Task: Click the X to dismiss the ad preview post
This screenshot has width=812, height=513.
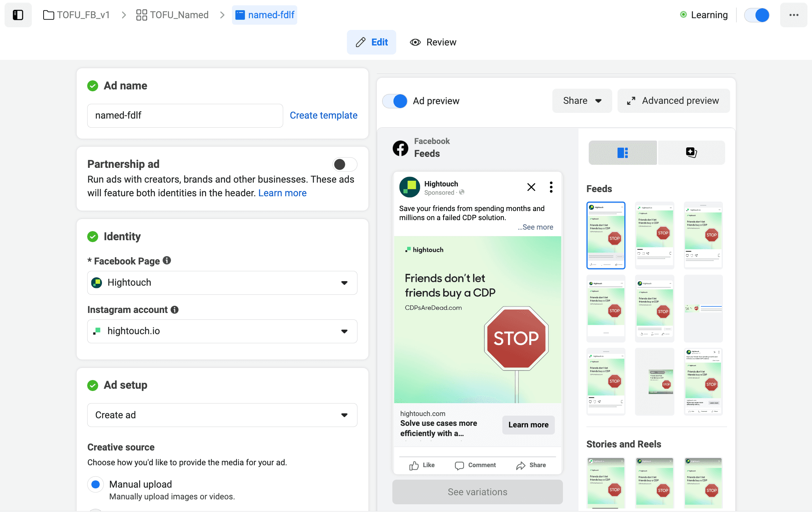Action: tap(531, 187)
